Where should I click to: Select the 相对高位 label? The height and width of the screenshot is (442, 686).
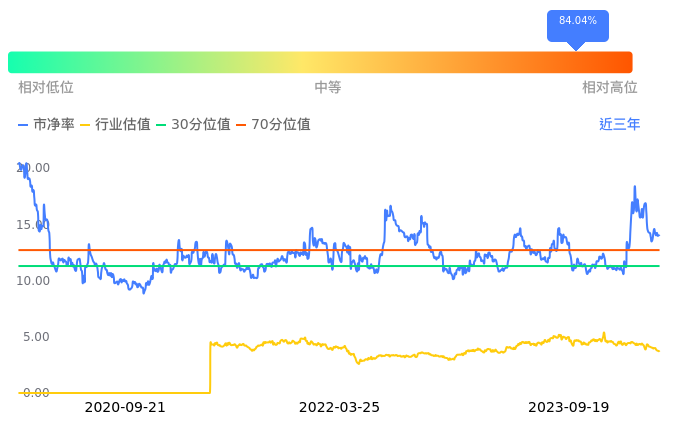point(609,87)
